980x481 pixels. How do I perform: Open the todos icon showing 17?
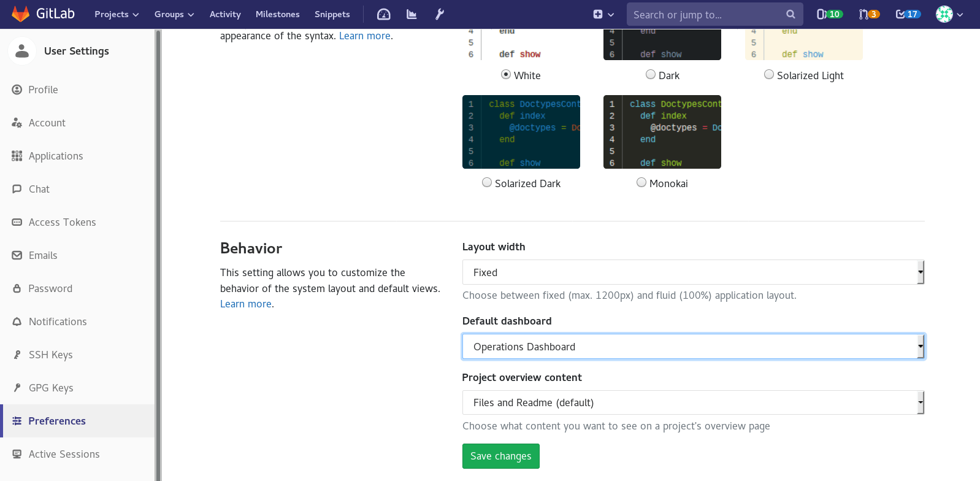(908, 14)
